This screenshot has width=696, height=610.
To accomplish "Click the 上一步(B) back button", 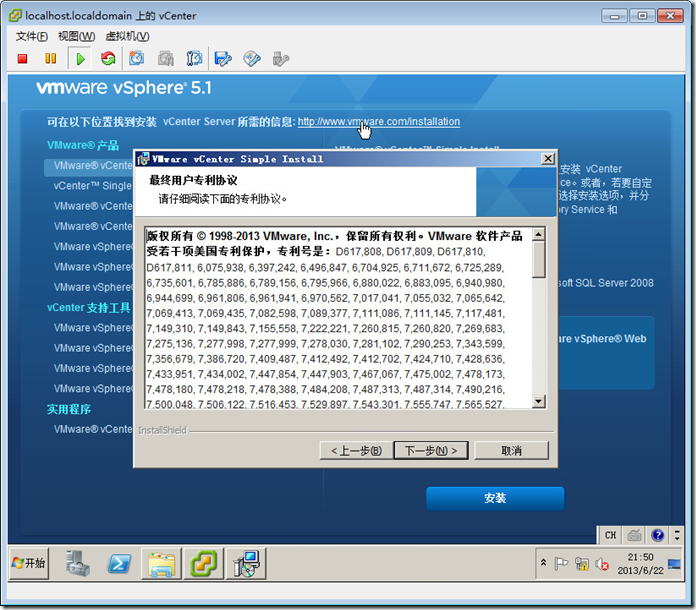I will coord(356,451).
